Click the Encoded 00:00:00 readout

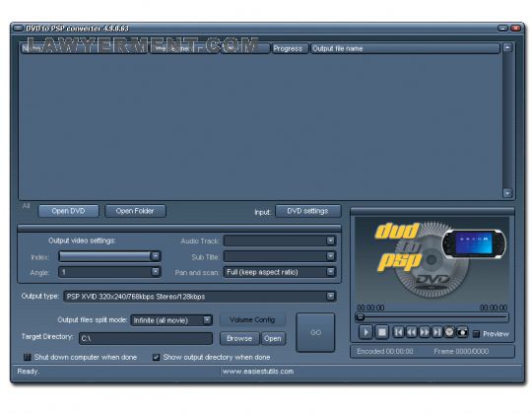(x=385, y=351)
